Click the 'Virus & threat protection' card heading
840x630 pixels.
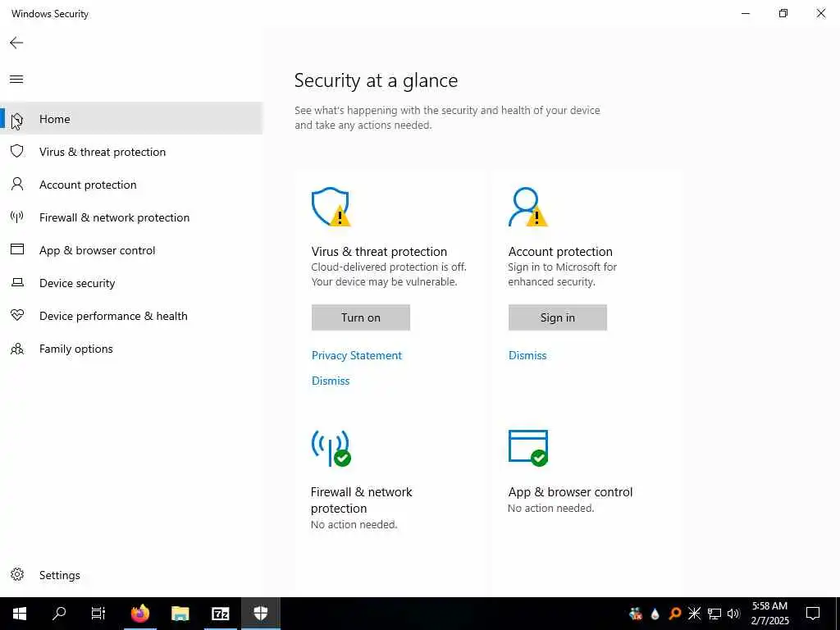pyautogui.click(x=379, y=252)
